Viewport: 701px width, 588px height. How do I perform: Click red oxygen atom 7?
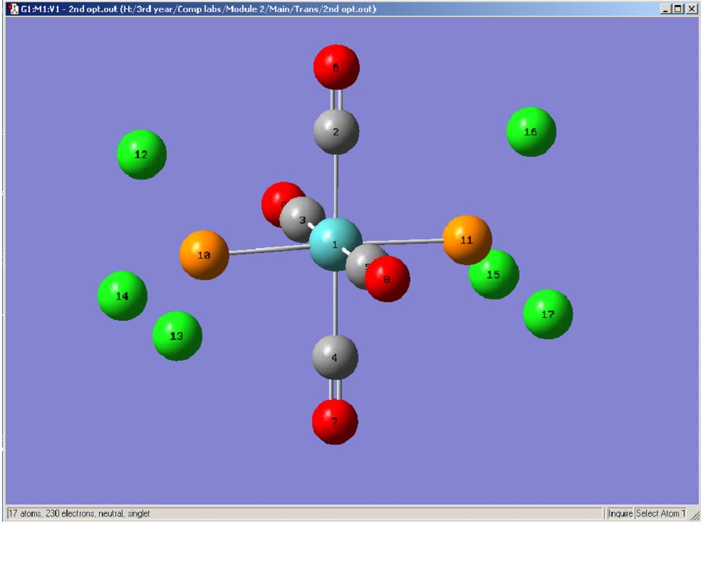[335, 421]
